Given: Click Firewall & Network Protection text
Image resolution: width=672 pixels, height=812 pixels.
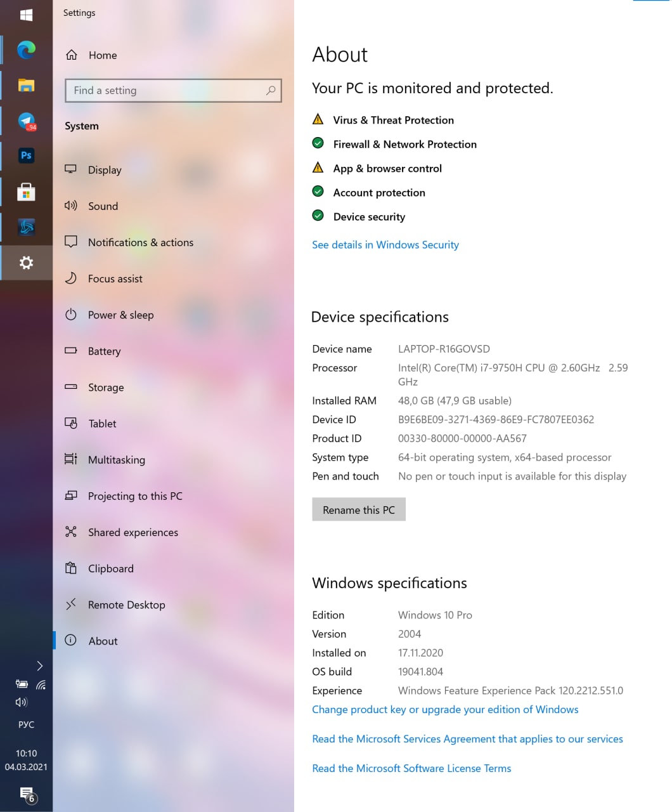Looking at the screenshot, I should [405, 144].
